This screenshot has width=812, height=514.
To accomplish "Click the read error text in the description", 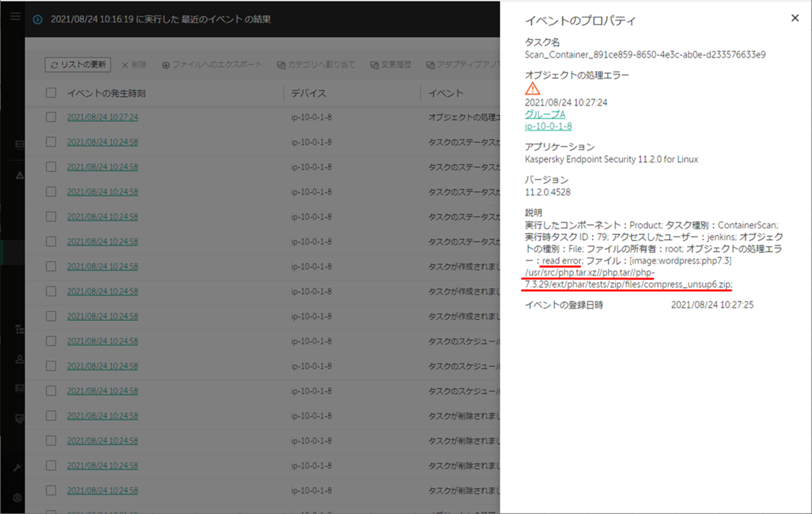I will 562,260.
